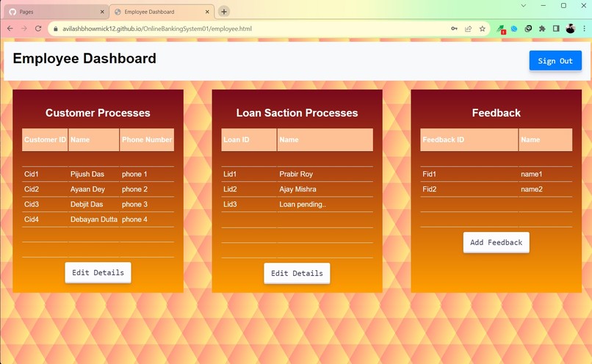Select the name1 cell
The height and width of the screenshot is (364, 592).
point(546,174)
